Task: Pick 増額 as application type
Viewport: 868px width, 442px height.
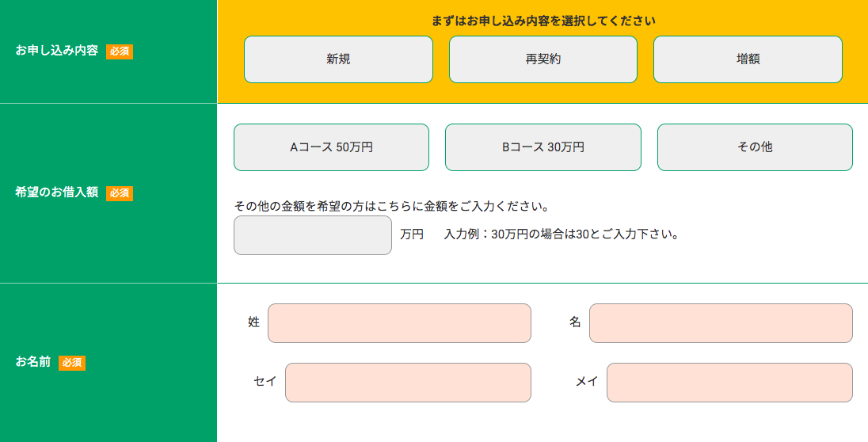Action: coord(748,59)
